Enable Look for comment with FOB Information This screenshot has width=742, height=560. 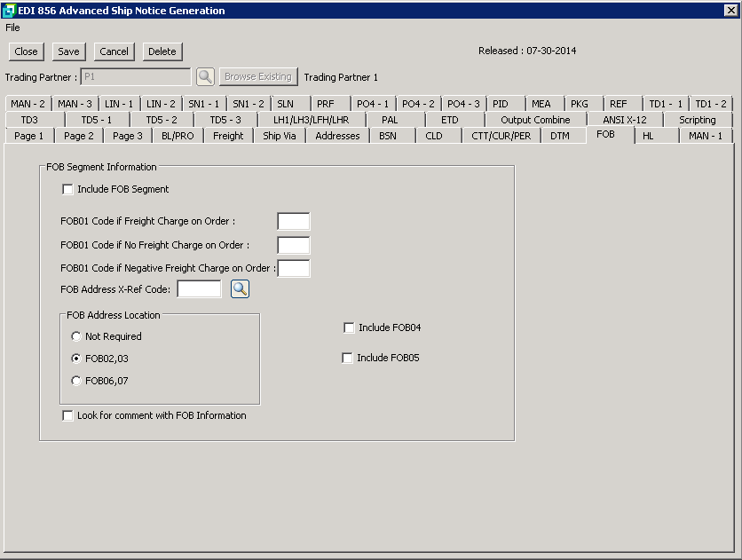click(67, 415)
